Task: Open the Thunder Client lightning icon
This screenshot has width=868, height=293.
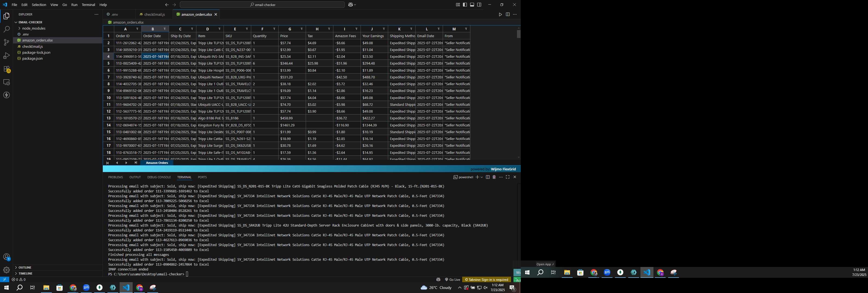Action: pyautogui.click(x=7, y=95)
